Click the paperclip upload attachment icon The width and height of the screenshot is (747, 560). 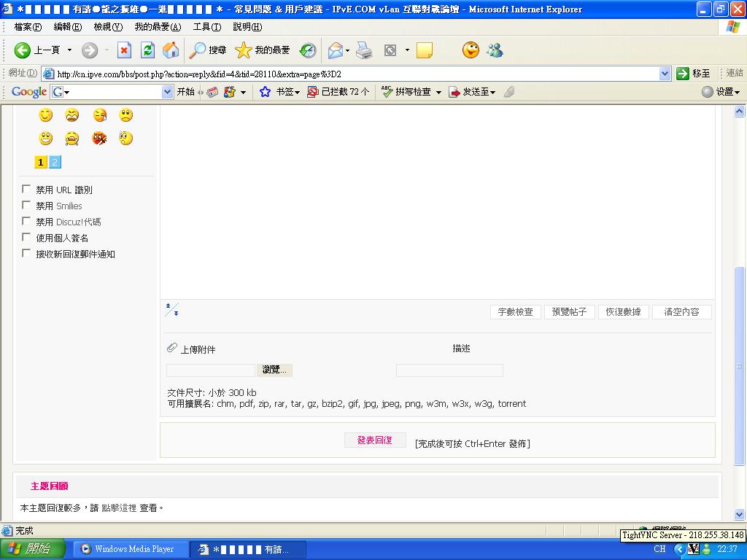click(x=172, y=348)
